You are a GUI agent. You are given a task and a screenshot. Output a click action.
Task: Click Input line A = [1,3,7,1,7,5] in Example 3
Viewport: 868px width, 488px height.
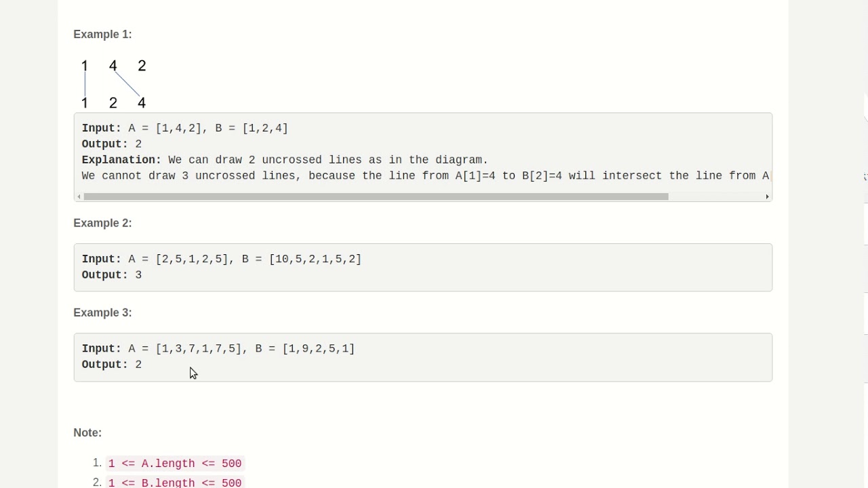(218, 348)
